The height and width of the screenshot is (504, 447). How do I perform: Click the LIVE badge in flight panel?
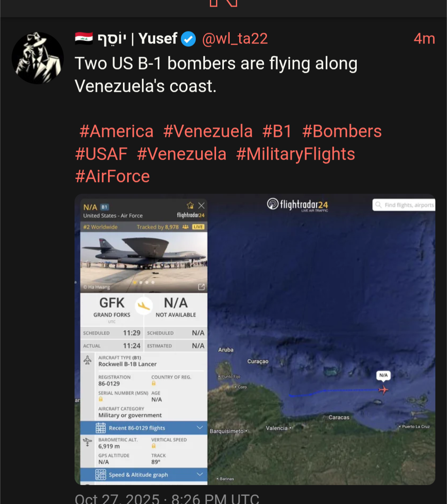point(198,227)
